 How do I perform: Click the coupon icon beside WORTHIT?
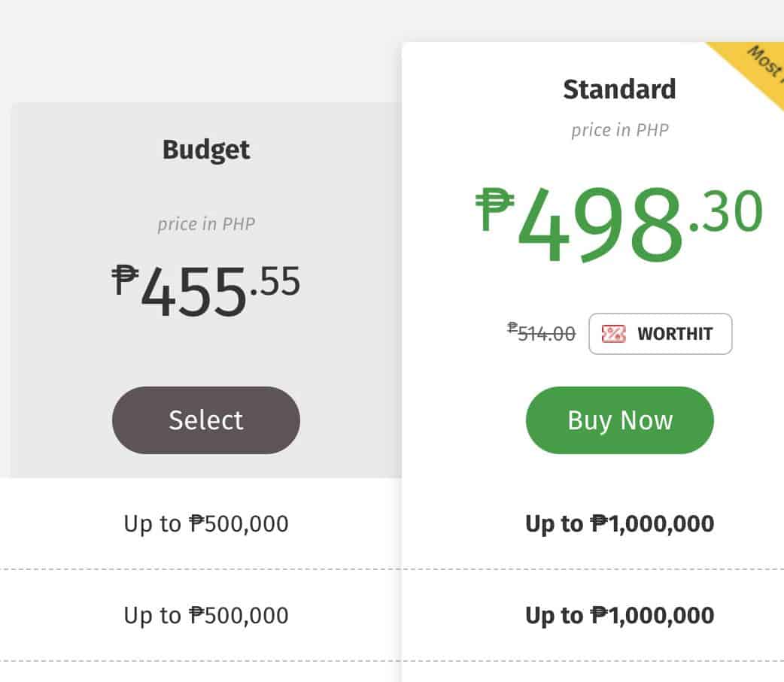click(614, 334)
